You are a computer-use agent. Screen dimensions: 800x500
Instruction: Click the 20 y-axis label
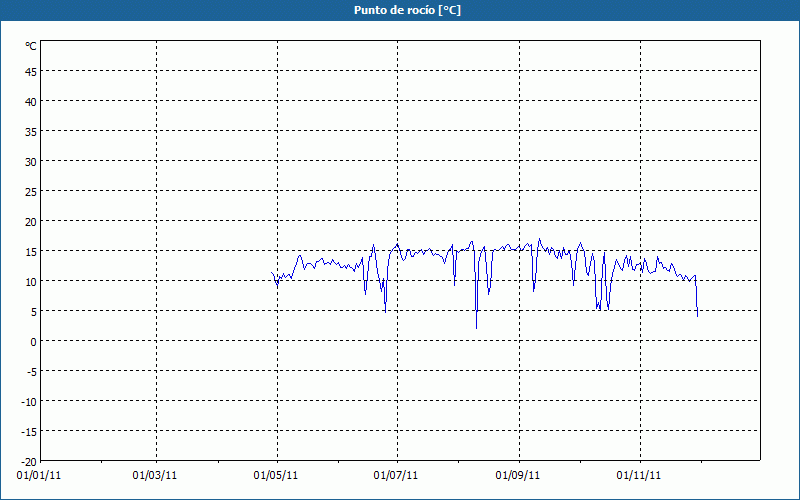point(31,222)
